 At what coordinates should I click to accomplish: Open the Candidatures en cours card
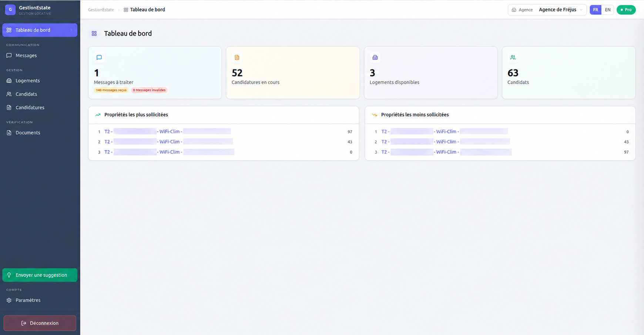click(x=293, y=73)
